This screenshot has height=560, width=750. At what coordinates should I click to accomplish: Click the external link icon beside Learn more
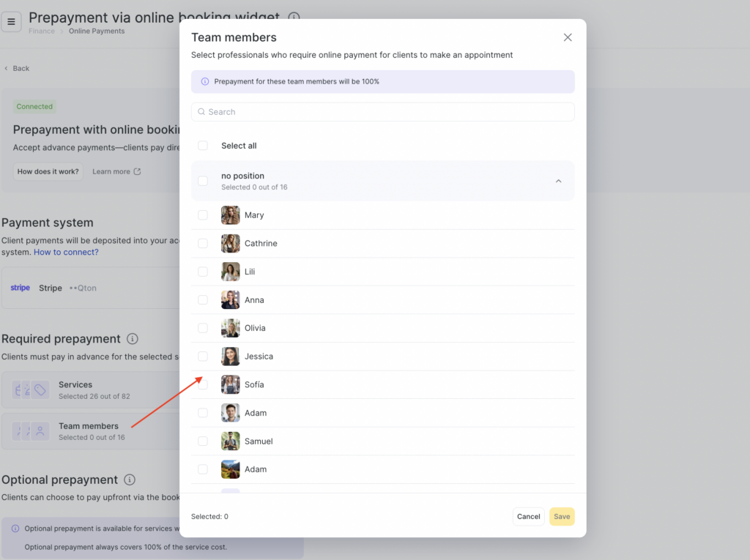137,172
